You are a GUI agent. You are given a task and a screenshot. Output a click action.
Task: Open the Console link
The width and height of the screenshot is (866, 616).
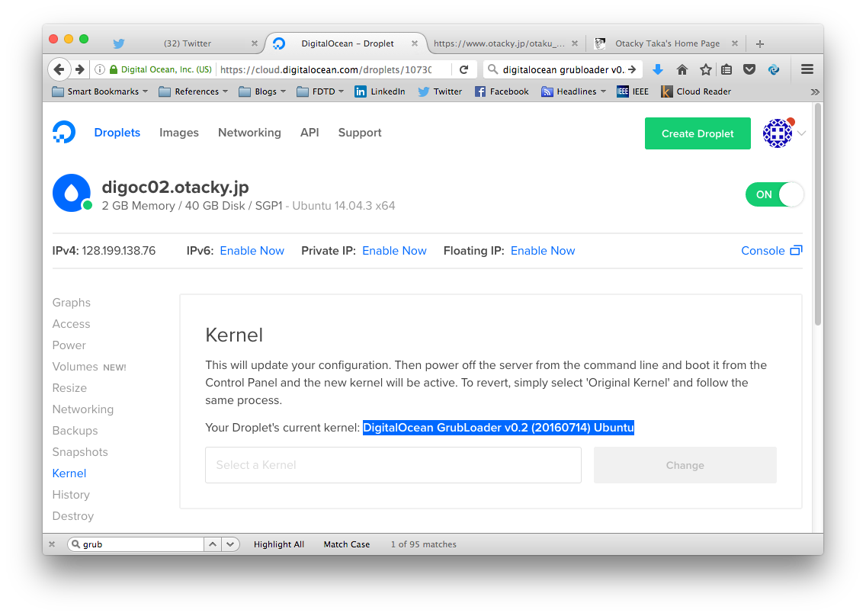coord(771,251)
